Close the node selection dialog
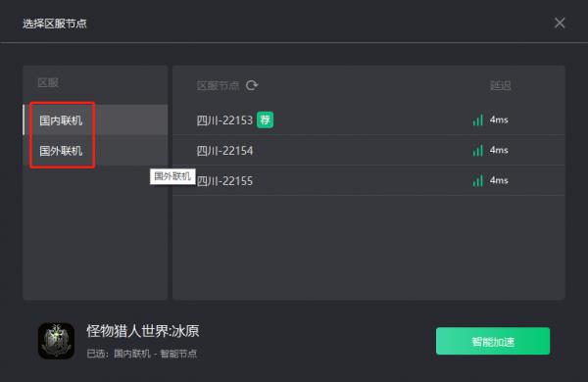Image resolution: width=588 pixels, height=382 pixels. click(x=560, y=23)
